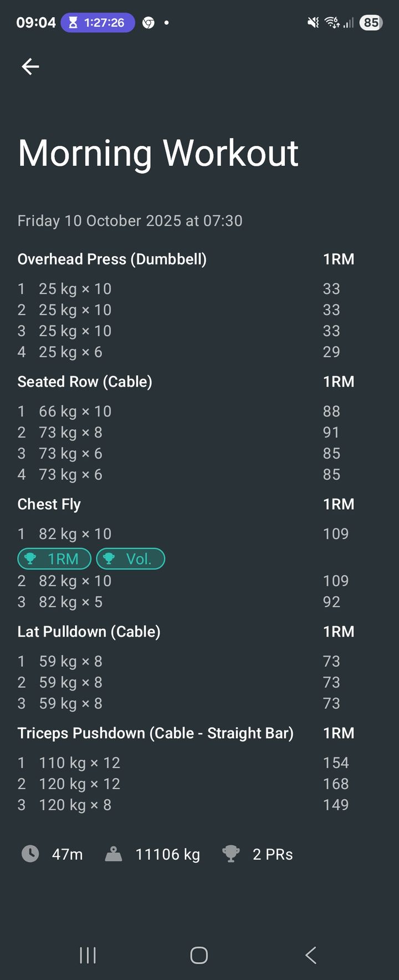Tap the timer pill in status bar

pyautogui.click(x=98, y=23)
